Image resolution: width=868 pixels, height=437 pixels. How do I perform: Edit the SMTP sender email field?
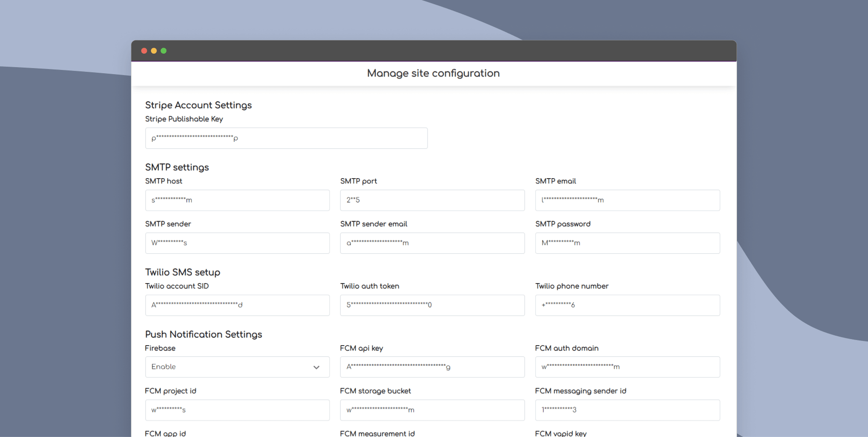point(432,243)
